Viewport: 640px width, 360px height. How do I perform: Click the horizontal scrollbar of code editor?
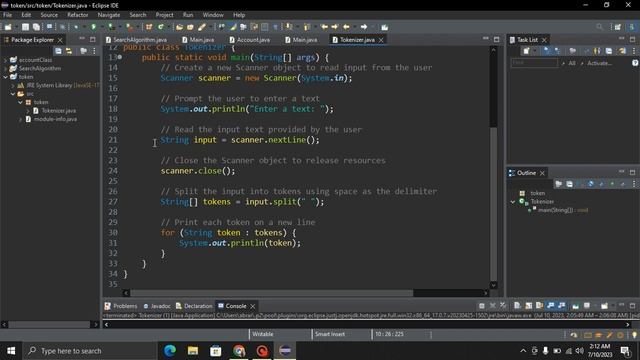tap(305, 293)
